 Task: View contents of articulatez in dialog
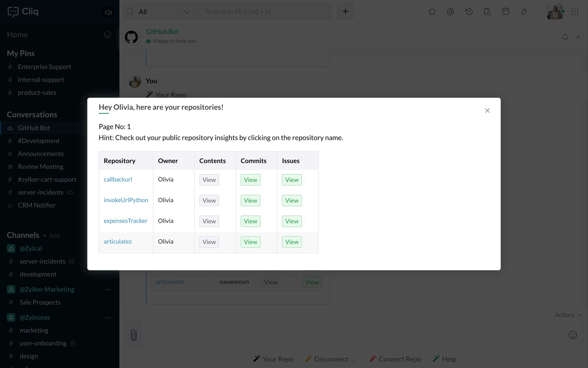pyautogui.click(x=209, y=242)
